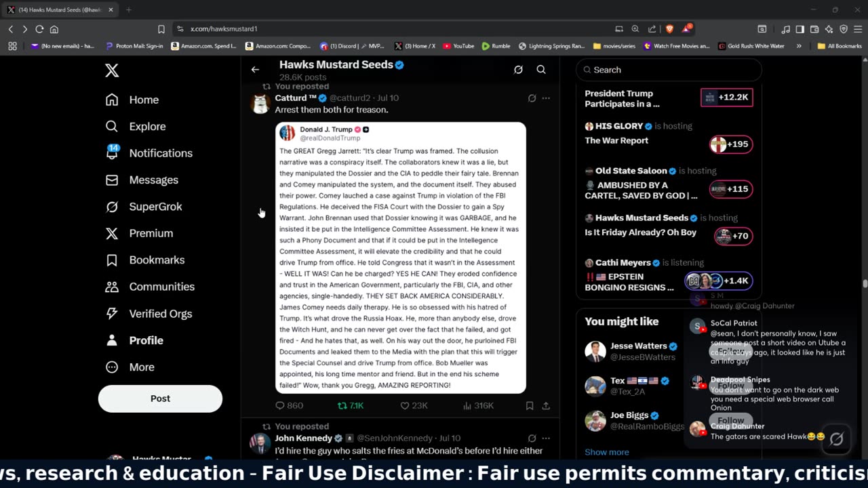
Task: Toggle repost on the post with 7.1K reposts
Action: [351, 405]
